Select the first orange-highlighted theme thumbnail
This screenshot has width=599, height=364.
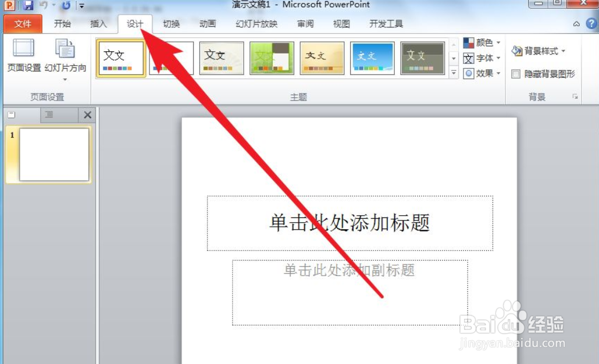tap(120, 58)
